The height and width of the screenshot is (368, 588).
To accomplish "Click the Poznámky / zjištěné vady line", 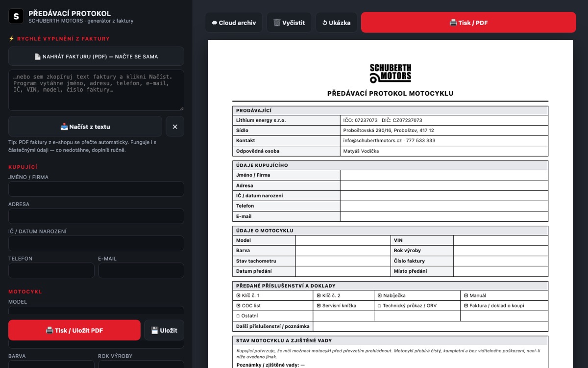I will click(270, 365).
